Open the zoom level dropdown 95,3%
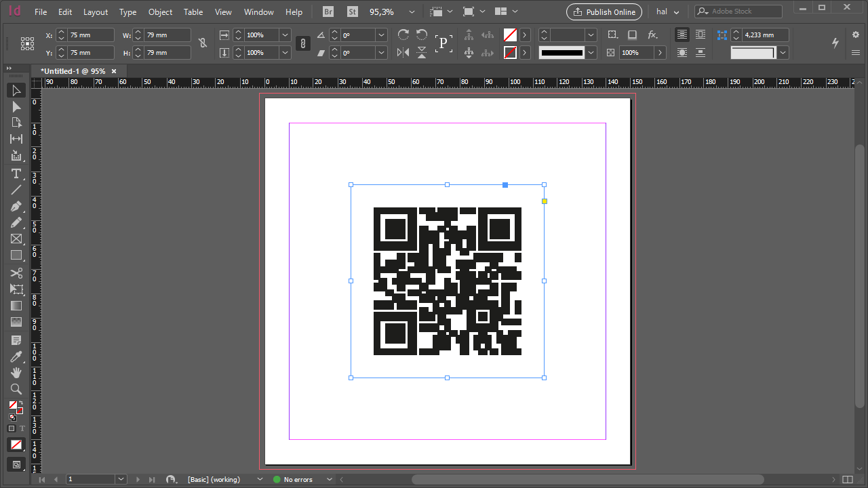This screenshot has width=868, height=488. coord(411,12)
